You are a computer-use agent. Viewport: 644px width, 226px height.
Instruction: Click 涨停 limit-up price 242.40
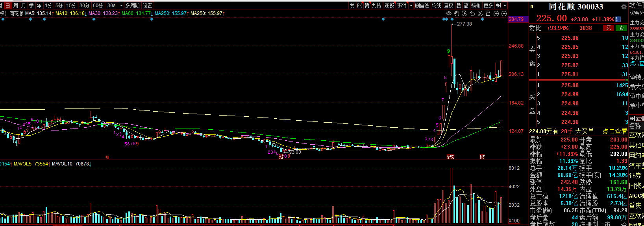click(570, 182)
